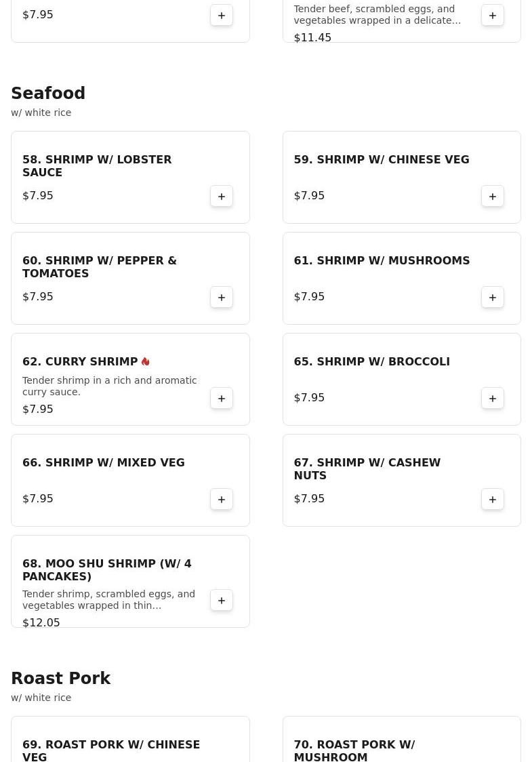Open 62. Curry Shrimp item title
Screen dimensions: 532x762
tap(80, 361)
